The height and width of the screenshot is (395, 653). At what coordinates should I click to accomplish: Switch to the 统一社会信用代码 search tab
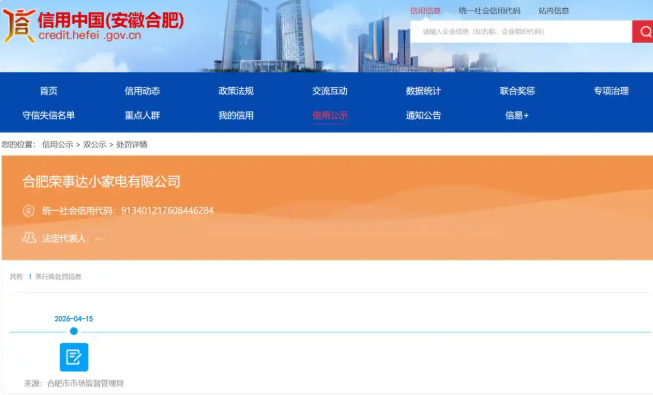click(489, 11)
